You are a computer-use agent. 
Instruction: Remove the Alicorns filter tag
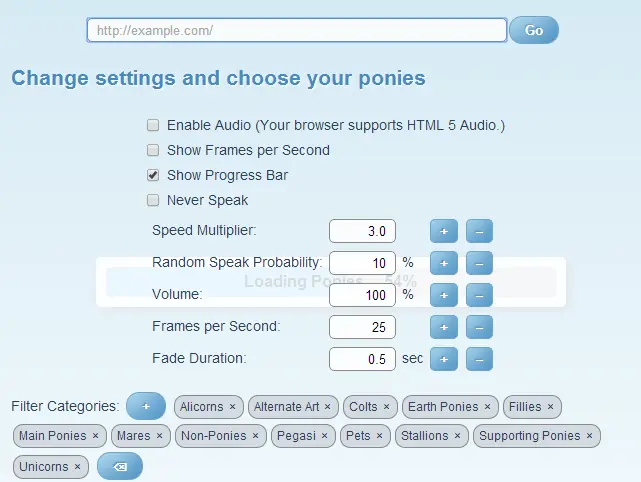233,407
